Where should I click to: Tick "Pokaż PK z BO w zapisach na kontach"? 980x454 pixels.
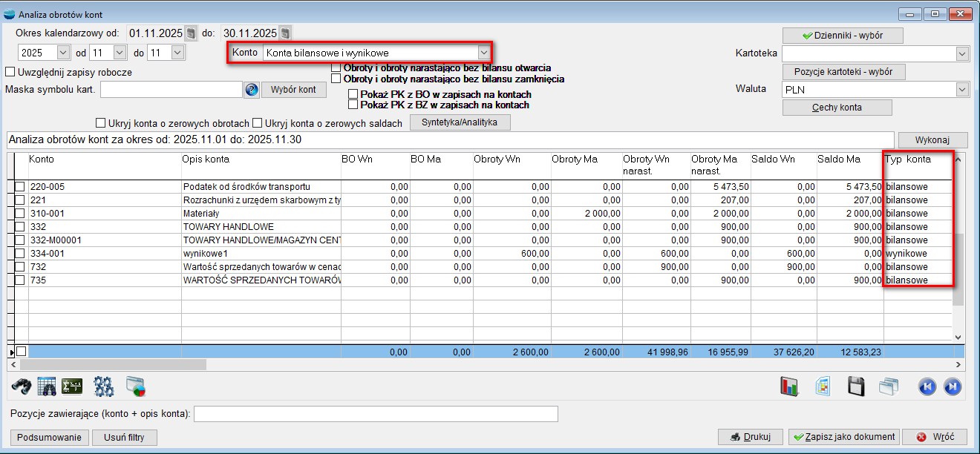click(x=353, y=94)
